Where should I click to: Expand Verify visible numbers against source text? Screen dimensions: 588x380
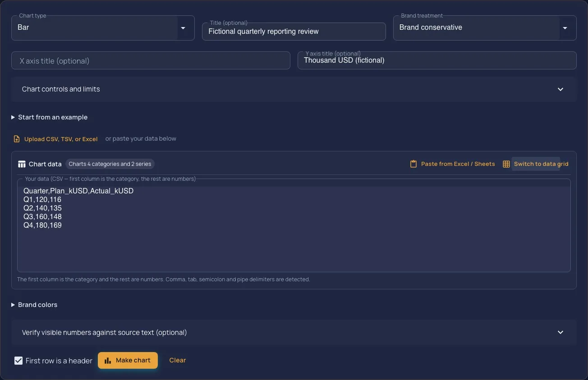pyautogui.click(x=294, y=333)
